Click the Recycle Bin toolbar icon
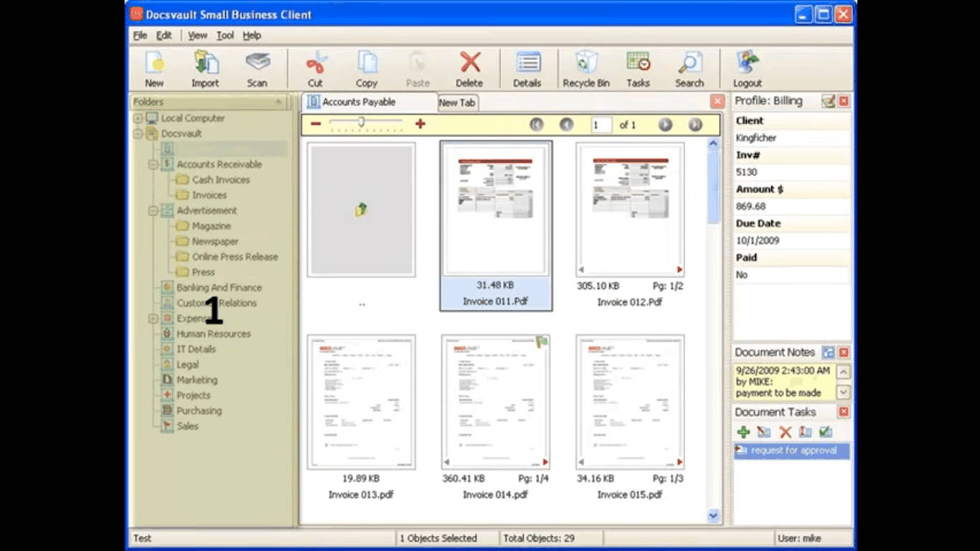The height and width of the screenshot is (551, 980). pos(585,69)
